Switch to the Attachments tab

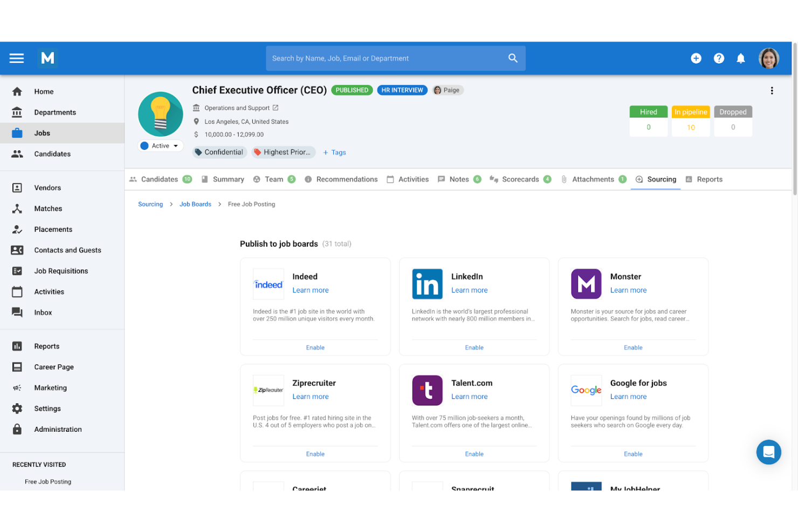click(x=593, y=179)
